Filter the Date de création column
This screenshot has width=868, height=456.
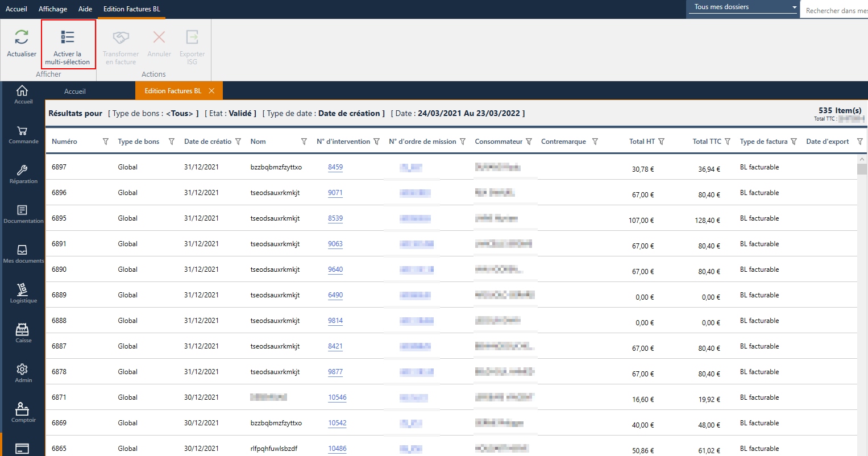238,142
